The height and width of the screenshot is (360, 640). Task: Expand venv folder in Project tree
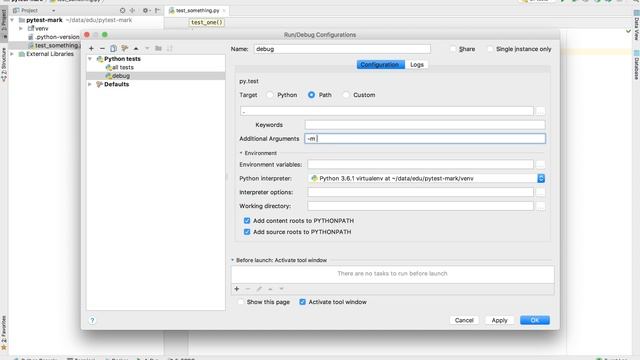tap(21, 29)
